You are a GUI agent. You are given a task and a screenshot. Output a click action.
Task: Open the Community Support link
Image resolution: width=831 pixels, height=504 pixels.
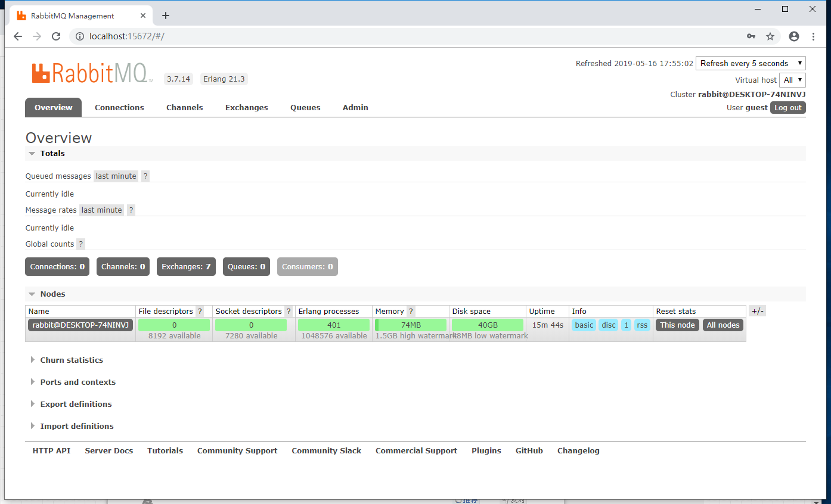click(x=237, y=450)
